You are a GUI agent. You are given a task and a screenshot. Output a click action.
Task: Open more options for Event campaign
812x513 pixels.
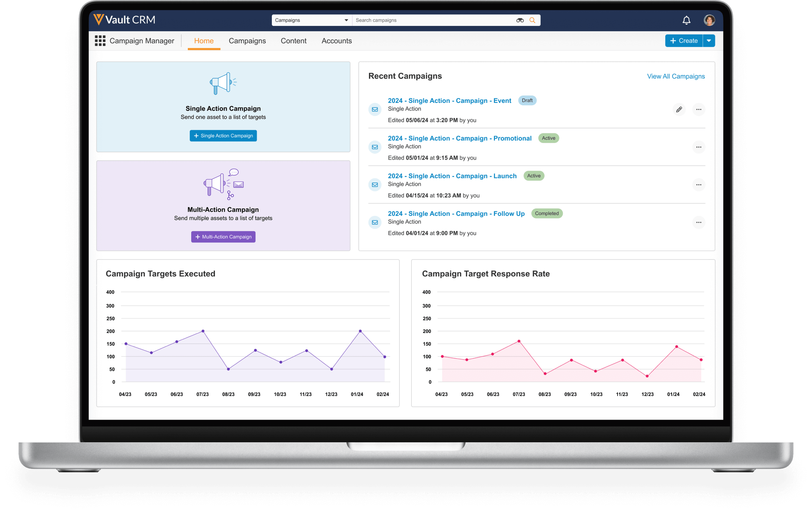(x=698, y=110)
